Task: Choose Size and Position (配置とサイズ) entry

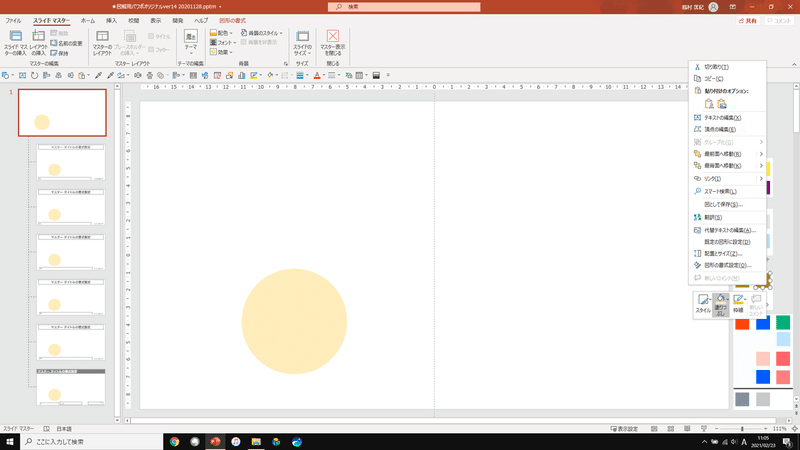Action: click(x=727, y=254)
